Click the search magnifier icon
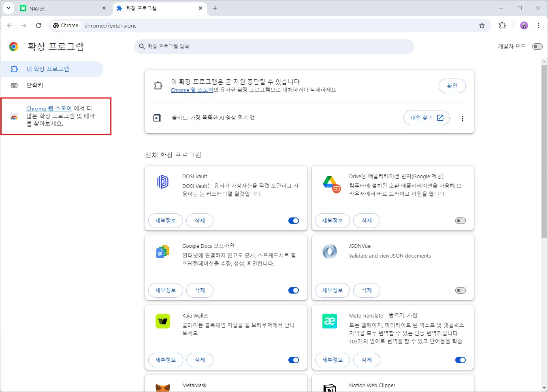Screen dimensions: 548x392 [142, 47]
